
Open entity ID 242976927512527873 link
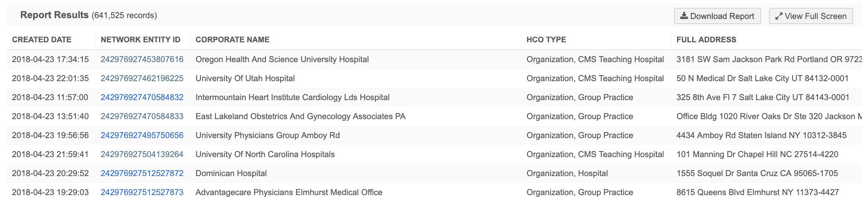142,193
